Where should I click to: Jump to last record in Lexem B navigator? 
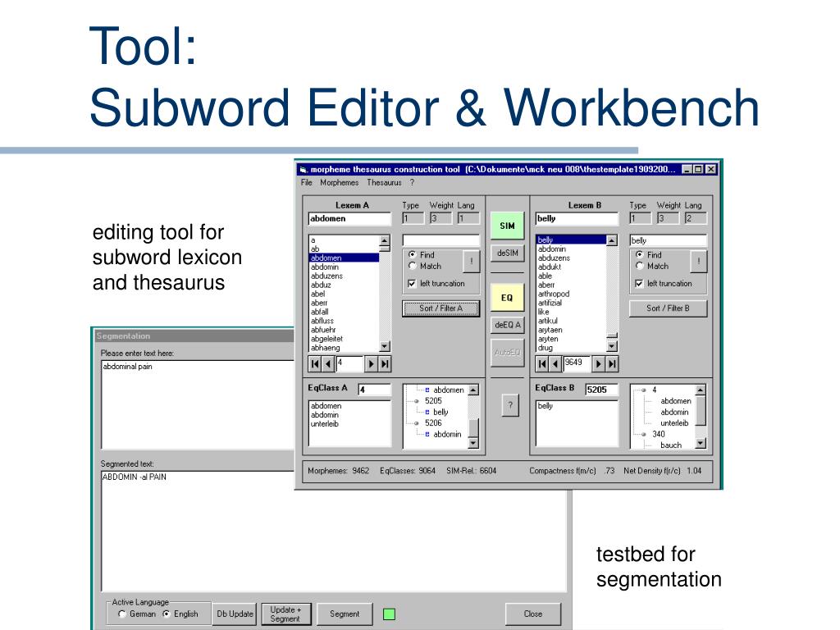pyautogui.click(x=612, y=363)
